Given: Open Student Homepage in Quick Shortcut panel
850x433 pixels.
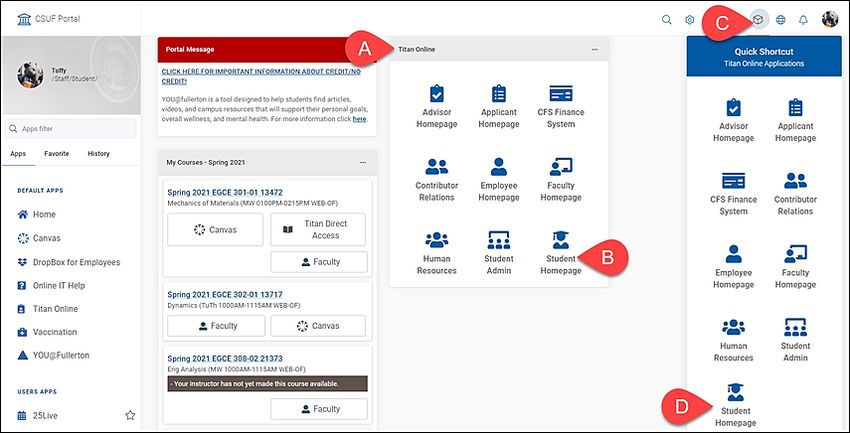Looking at the screenshot, I should [x=736, y=405].
